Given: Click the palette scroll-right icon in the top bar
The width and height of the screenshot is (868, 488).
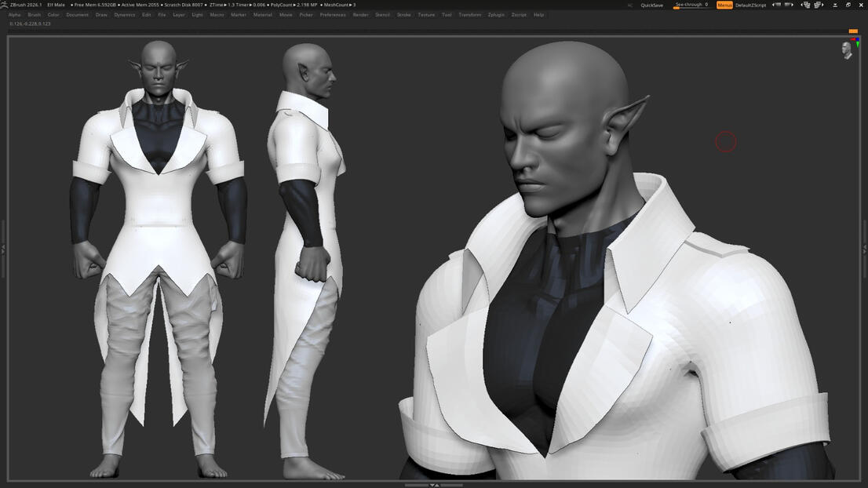Looking at the screenshot, I should click(x=790, y=5).
